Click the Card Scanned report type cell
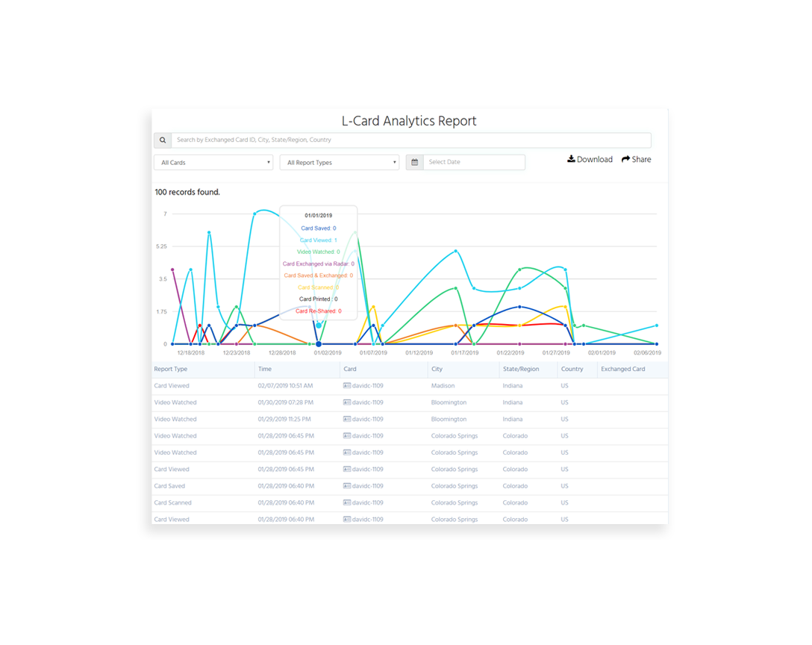 tap(172, 502)
